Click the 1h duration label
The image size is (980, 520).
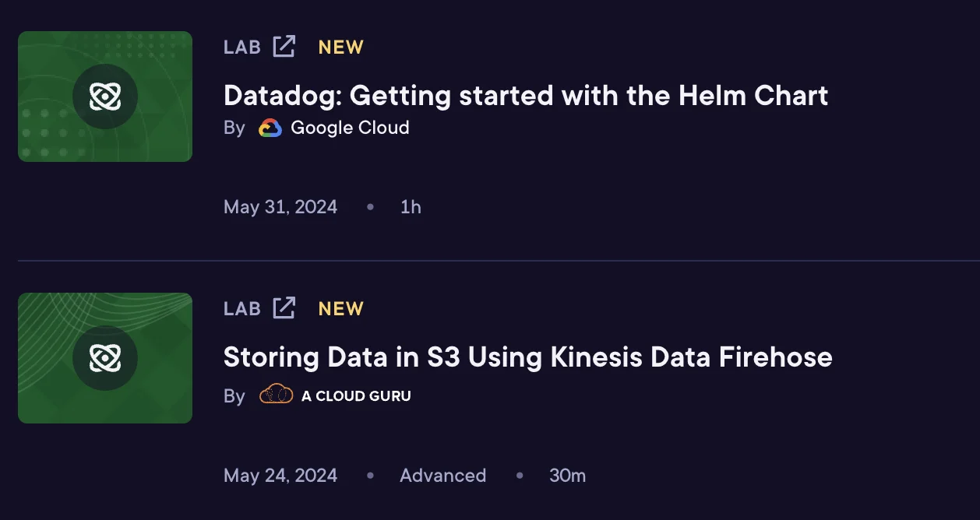411,206
